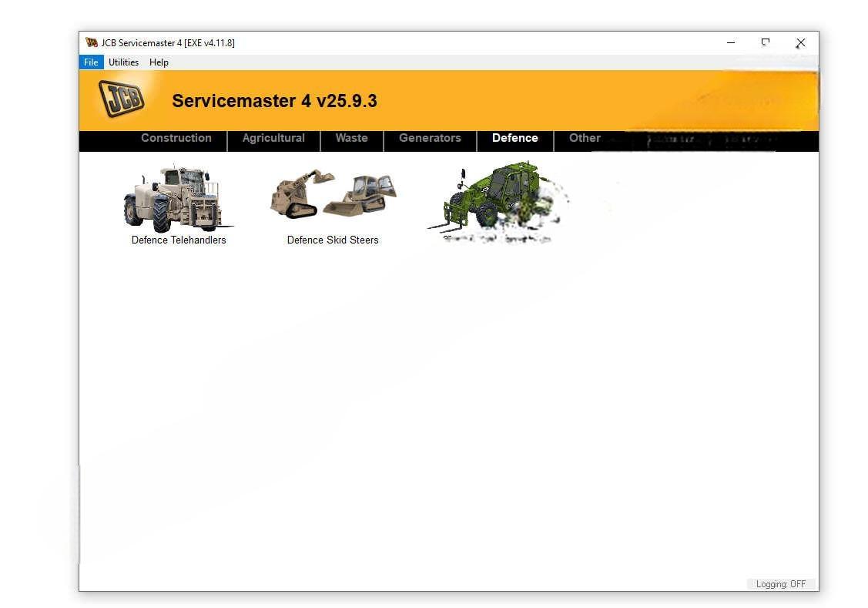Maximize the Servicemaster window

click(766, 43)
